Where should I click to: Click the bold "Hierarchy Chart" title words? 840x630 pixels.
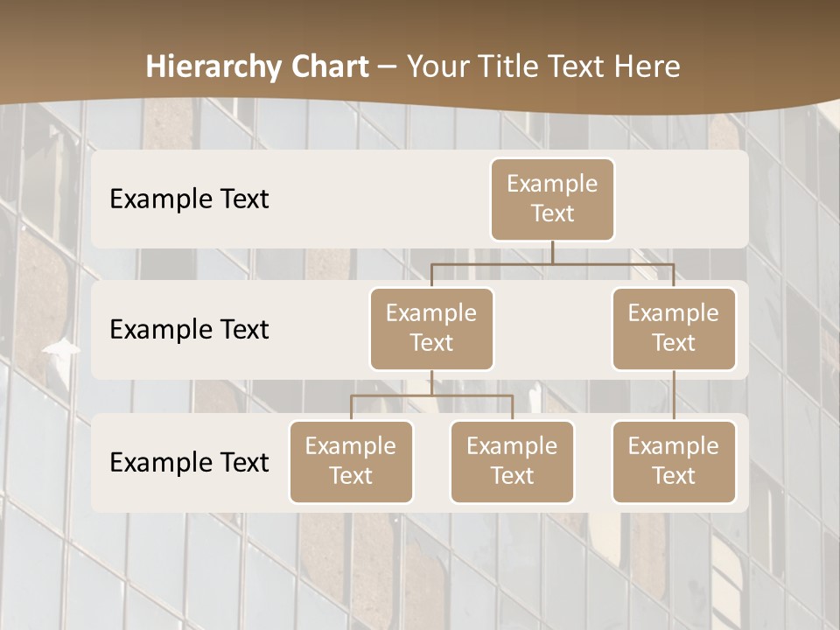(x=256, y=66)
